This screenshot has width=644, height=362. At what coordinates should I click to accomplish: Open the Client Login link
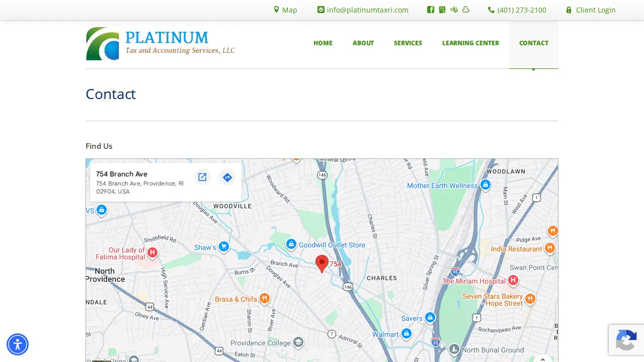click(x=591, y=10)
